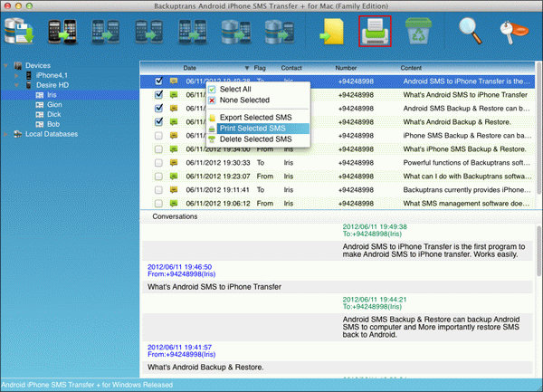Click the yellow export SMS file icon
This screenshot has width=543, height=392.
click(332, 32)
